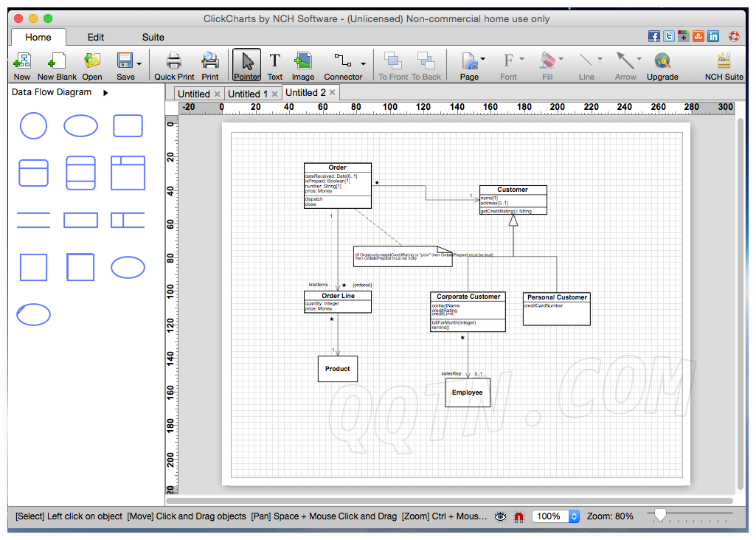This screenshot has width=756, height=540.
Task: Click the Zoom slider handle
Action: (660, 516)
